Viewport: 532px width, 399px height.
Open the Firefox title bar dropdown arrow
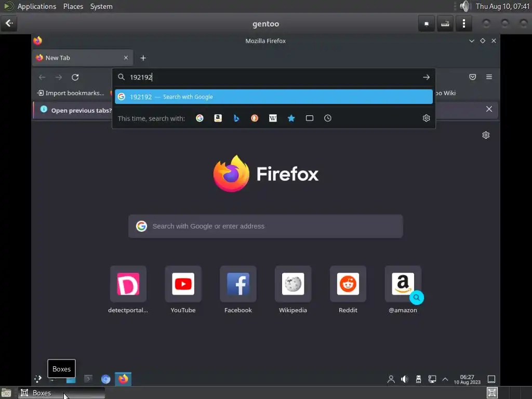point(472,41)
